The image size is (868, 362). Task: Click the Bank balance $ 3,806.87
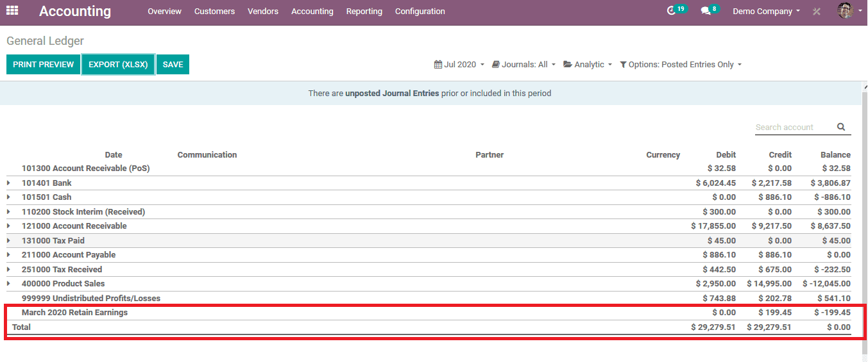pyautogui.click(x=830, y=183)
